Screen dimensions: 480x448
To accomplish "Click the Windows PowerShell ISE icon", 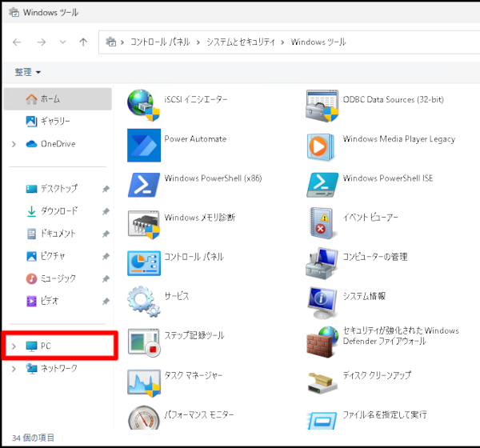I will pos(322,185).
